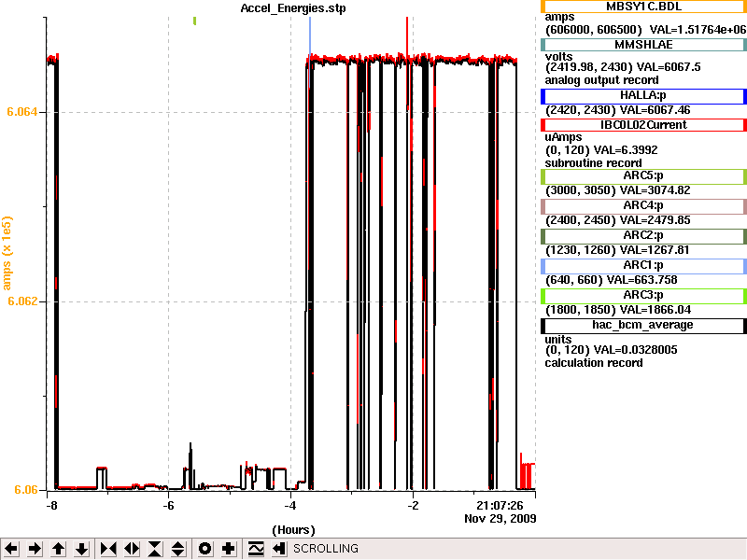Click the uAmps unit label

tap(563, 137)
